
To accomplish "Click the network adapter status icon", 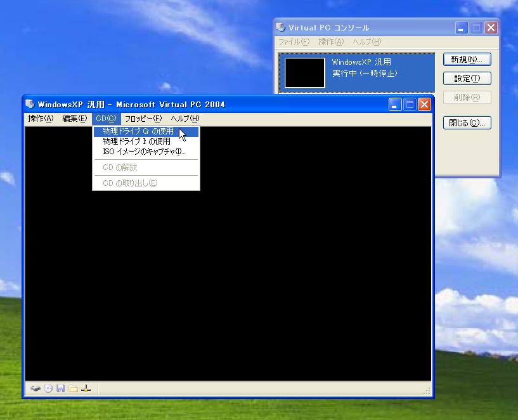I will pos(86,388).
